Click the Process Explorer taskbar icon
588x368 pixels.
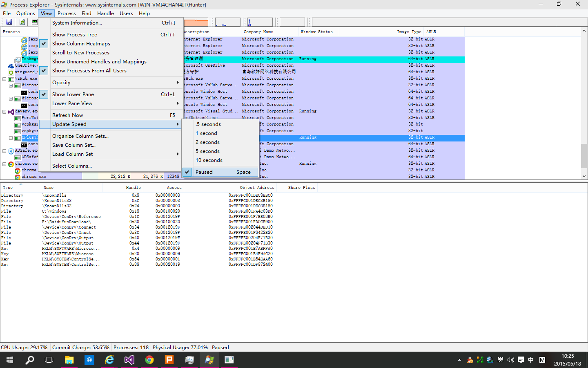(x=209, y=360)
